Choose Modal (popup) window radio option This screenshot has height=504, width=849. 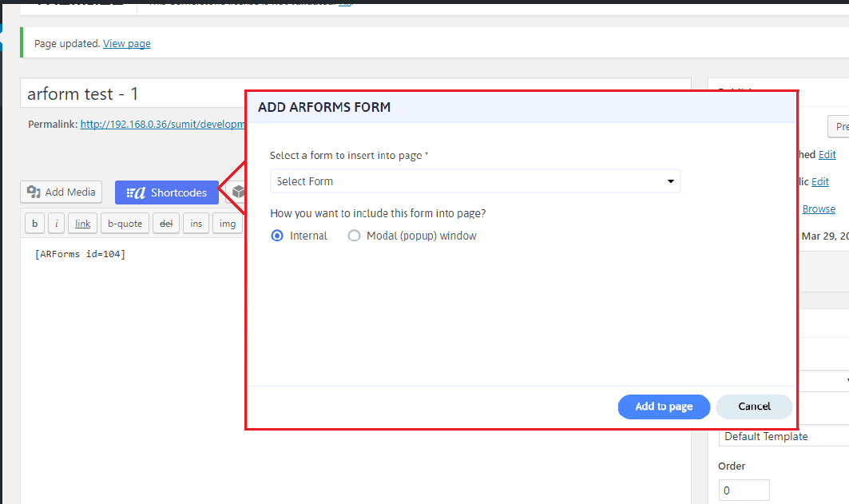click(355, 236)
